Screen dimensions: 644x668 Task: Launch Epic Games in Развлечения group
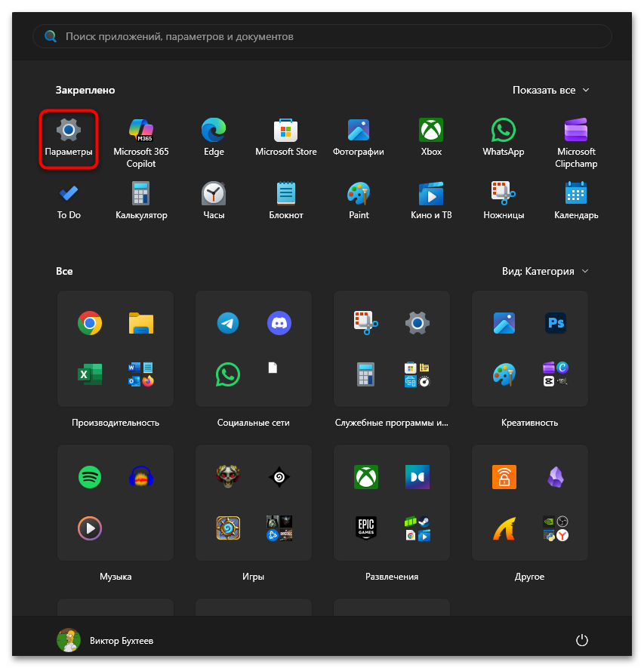(x=366, y=528)
